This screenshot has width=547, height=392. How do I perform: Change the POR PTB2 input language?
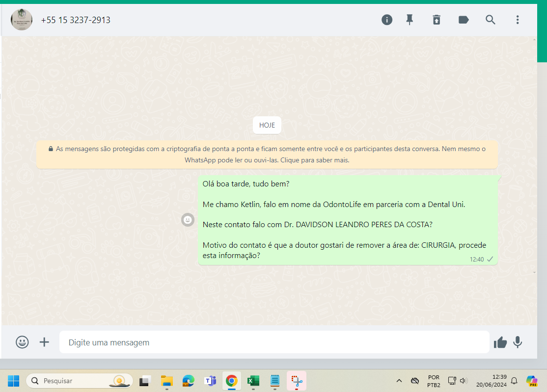[x=434, y=381]
